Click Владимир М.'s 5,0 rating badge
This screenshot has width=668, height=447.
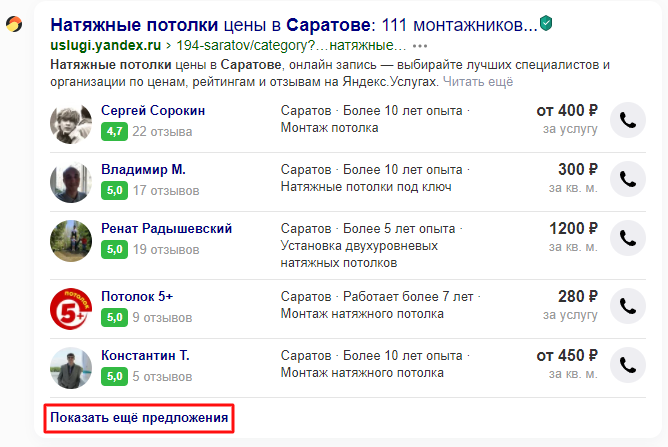coord(114,190)
